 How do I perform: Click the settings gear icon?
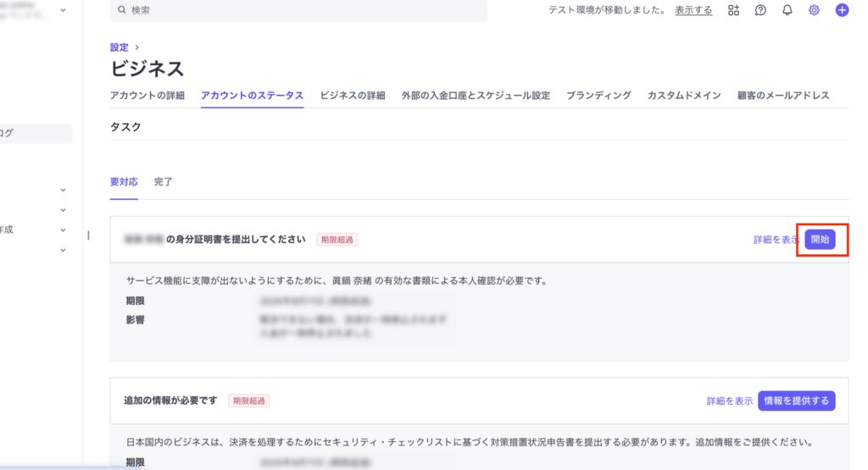tap(815, 10)
